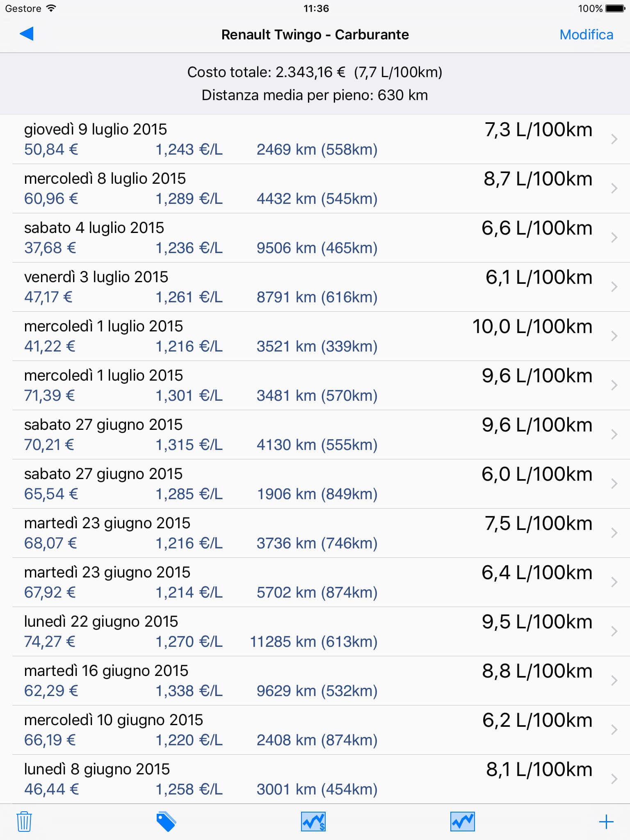Open the consumption chart icon

[x=462, y=822]
